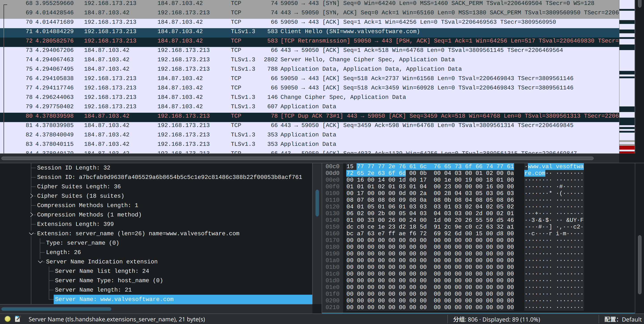Open capture file properties icon in status bar

point(17,319)
